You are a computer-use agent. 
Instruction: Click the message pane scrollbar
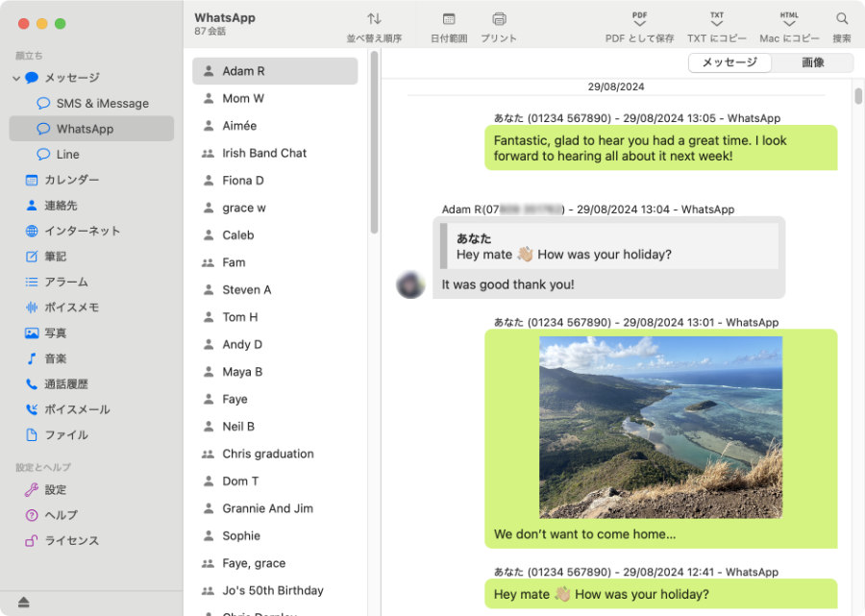coord(858,95)
